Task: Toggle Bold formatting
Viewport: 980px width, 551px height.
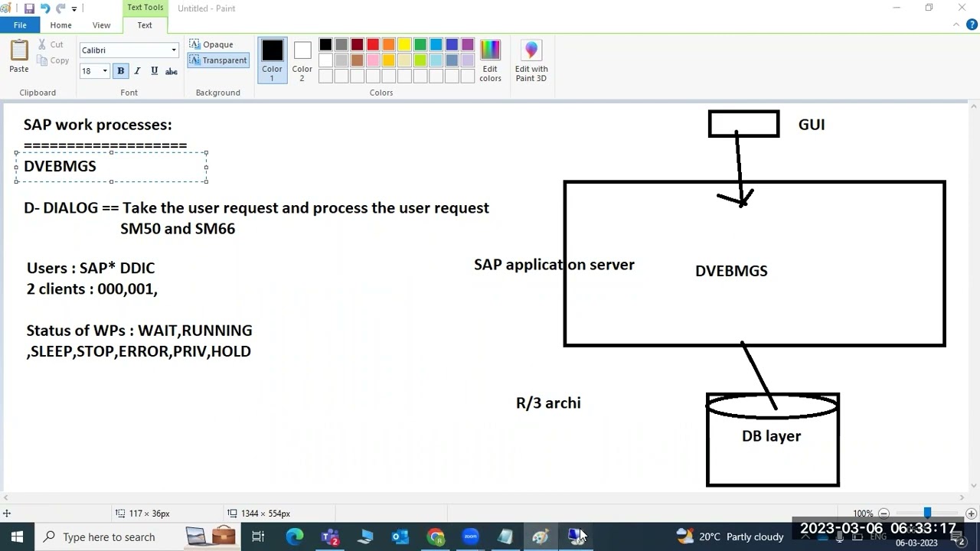Action: click(x=120, y=71)
